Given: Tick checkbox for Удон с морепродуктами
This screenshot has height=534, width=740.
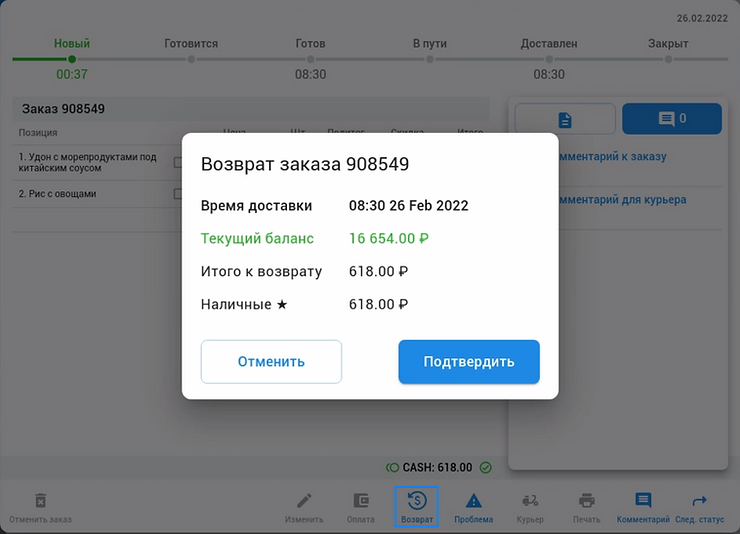Looking at the screenshot, I should coord(178,162).
